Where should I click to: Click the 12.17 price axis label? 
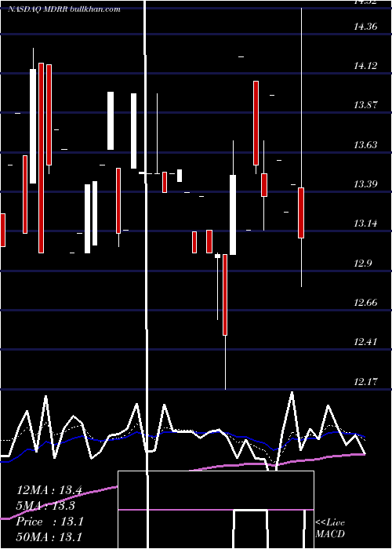pos(365,381)
